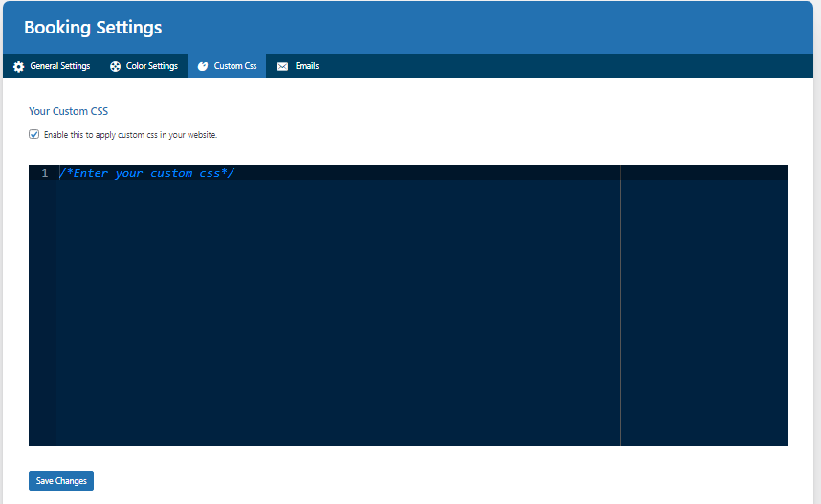821x504 pixels.
Task: Click the General Settings gear icon
Action: click(19, 67)
